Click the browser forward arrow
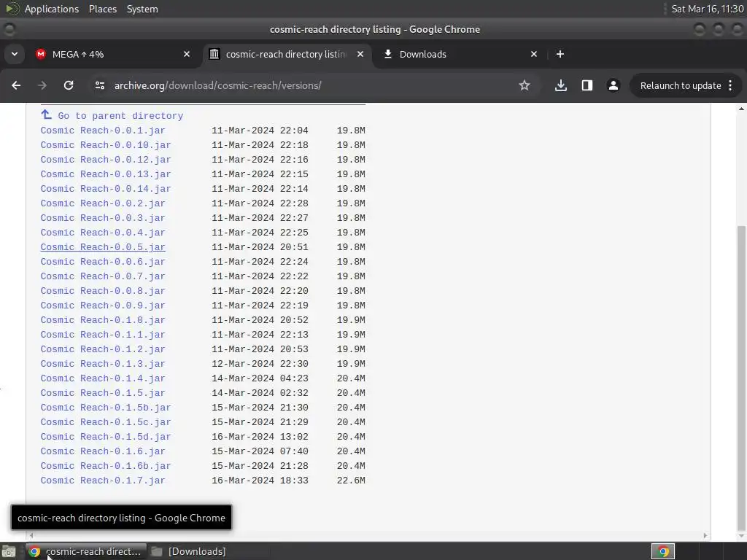 [x=42, y=85]
